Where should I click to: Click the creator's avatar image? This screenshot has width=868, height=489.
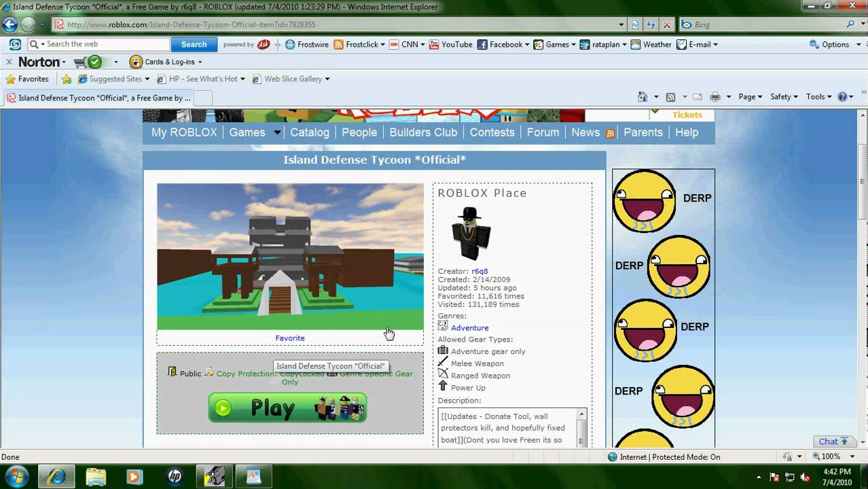point(471,234)
